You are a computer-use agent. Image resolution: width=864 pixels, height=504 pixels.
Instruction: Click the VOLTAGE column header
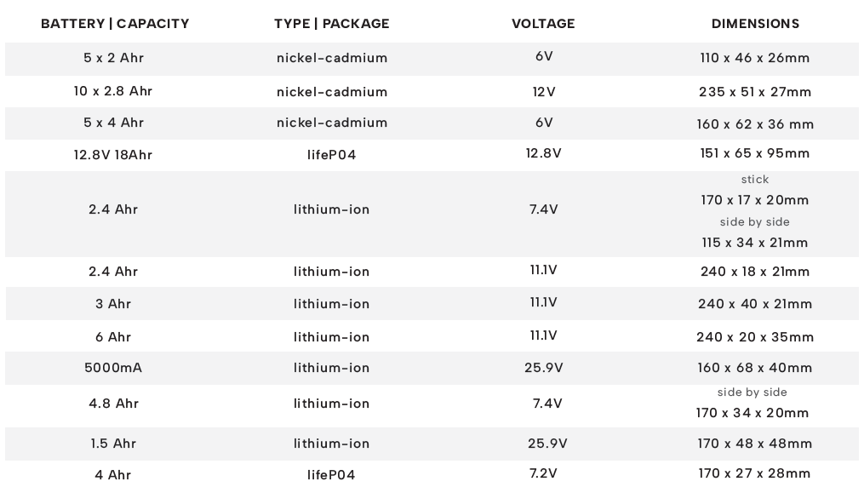pyautogui.click(x=543, y=24)
